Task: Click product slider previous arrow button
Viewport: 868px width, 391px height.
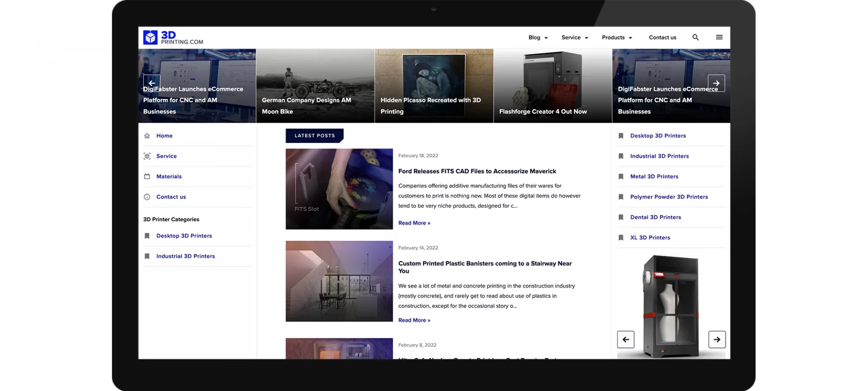Action: click(x=626, y=339)
